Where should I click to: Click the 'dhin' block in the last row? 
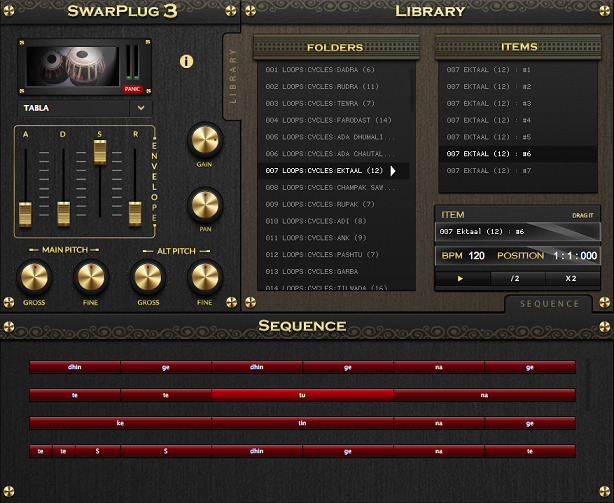coord(257,451)
